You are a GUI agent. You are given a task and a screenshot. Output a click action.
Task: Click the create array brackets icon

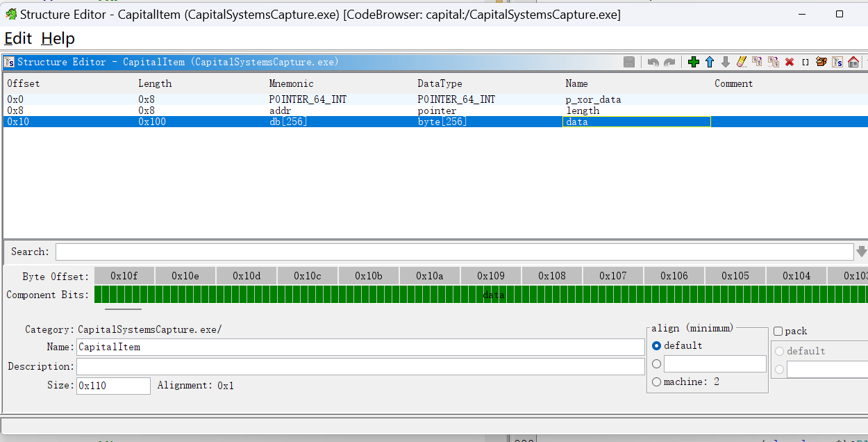click(806, 63)
